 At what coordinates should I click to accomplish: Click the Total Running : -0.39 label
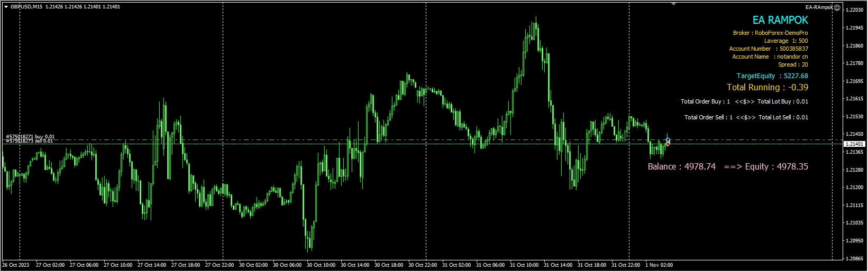pos(768,88)
